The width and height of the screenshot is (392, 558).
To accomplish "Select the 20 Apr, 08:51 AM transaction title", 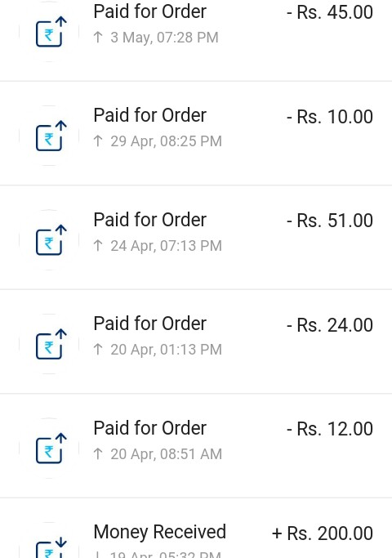I will [149, 428].
